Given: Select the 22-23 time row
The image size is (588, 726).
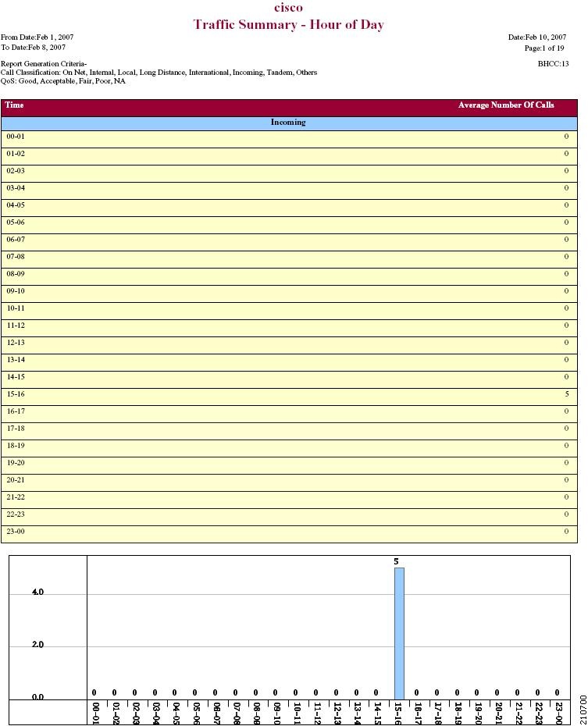Looking at the screenshot, I should pyautogui.click(x=289, y=517).
